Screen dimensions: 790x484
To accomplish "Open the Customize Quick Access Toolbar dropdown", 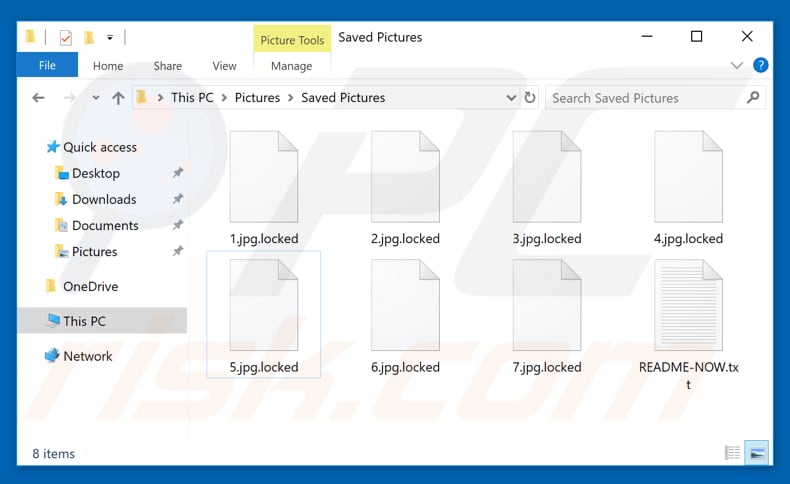I will pyautogui.click(x=108, y=38).
